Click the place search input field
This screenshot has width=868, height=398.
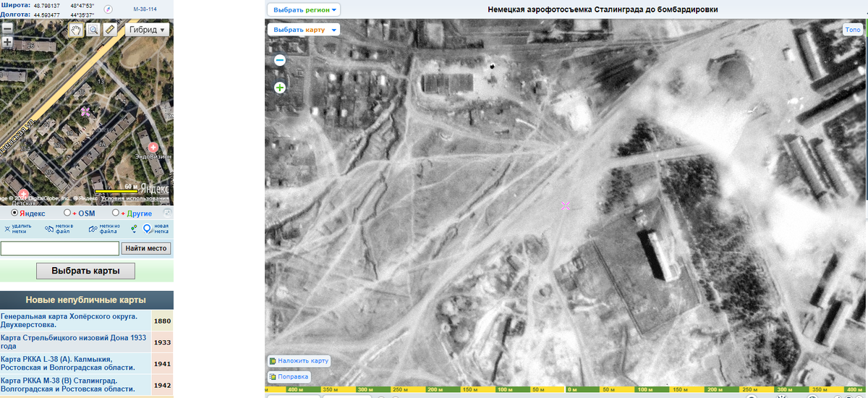coord(60,248)
